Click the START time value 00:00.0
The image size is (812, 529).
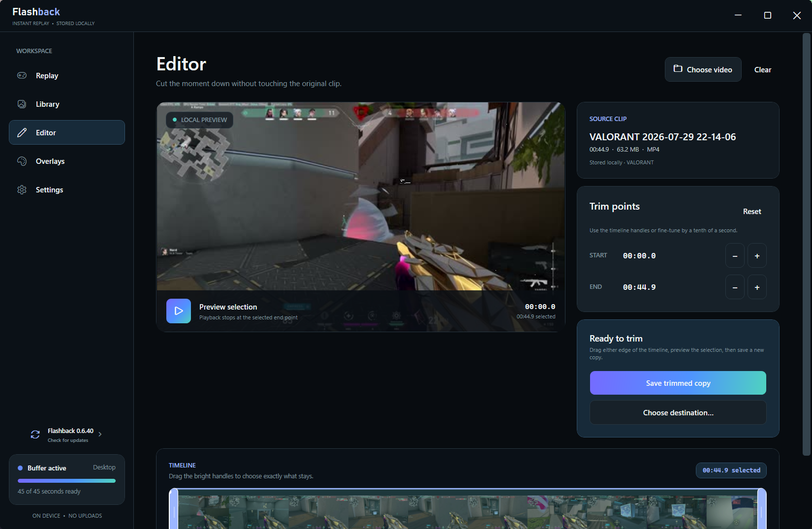639,255
